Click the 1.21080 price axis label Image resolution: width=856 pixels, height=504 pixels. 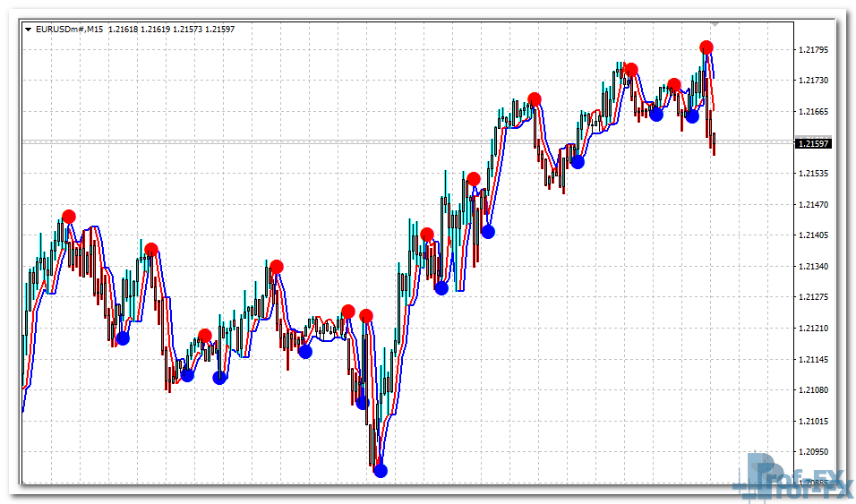pyautogui.click(x=813, y=390)
